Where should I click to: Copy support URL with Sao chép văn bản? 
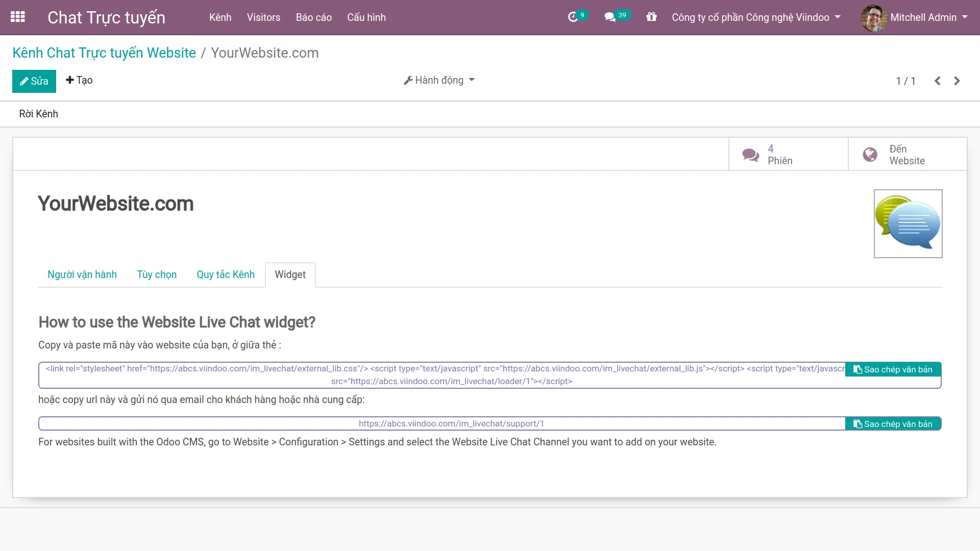[893, 424]
